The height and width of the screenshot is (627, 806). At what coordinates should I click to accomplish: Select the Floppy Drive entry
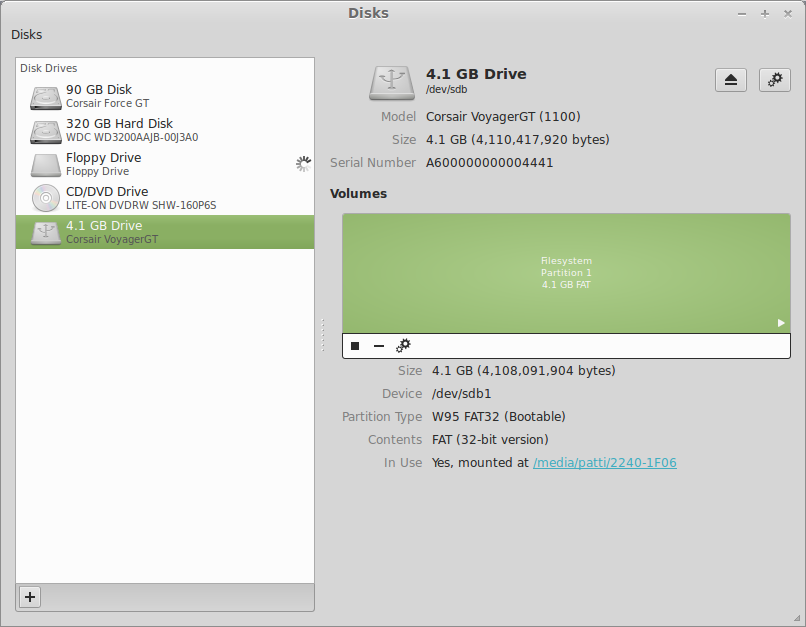(x=165, y=164)
